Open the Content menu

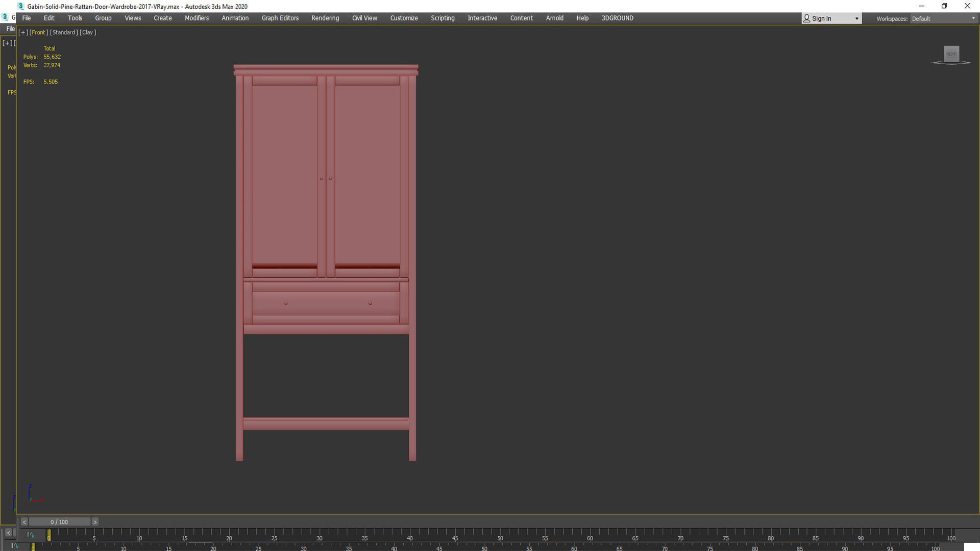(x=522, y=18)
